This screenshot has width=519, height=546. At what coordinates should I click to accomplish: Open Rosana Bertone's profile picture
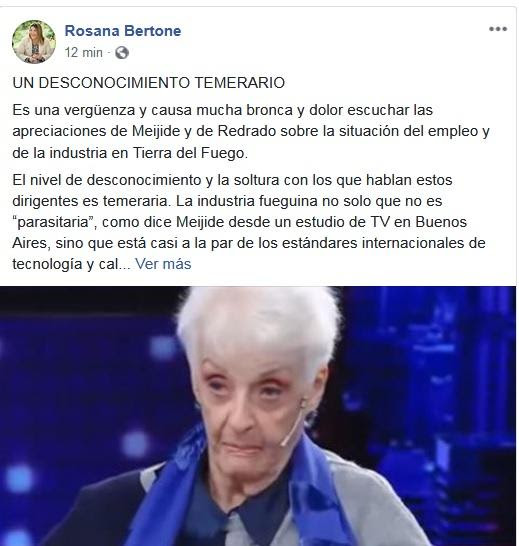(34, 41)
